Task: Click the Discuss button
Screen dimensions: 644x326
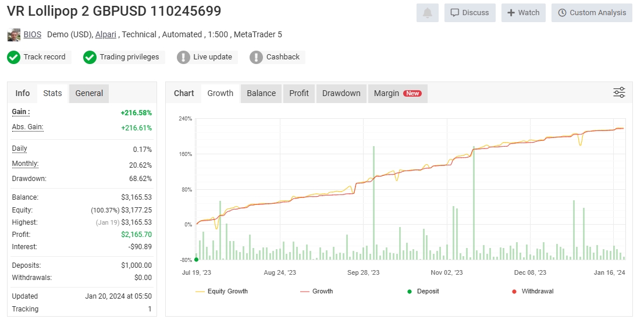Action: (470, 13)
